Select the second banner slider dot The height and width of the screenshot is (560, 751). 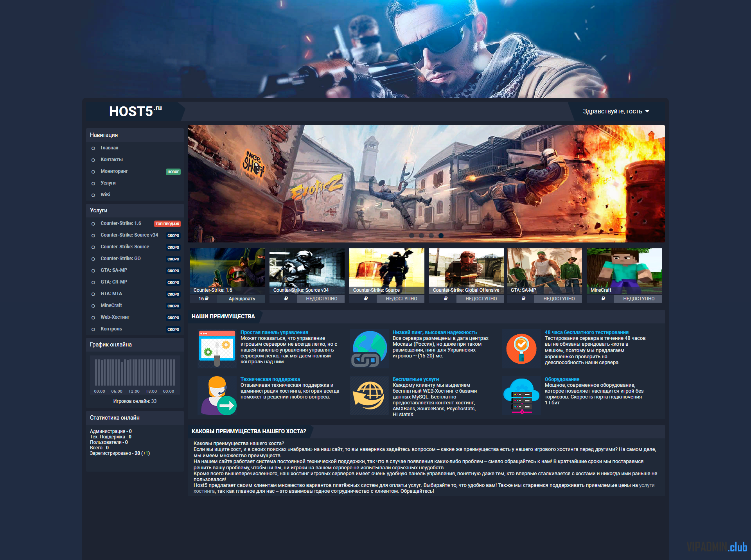(421, 235)
